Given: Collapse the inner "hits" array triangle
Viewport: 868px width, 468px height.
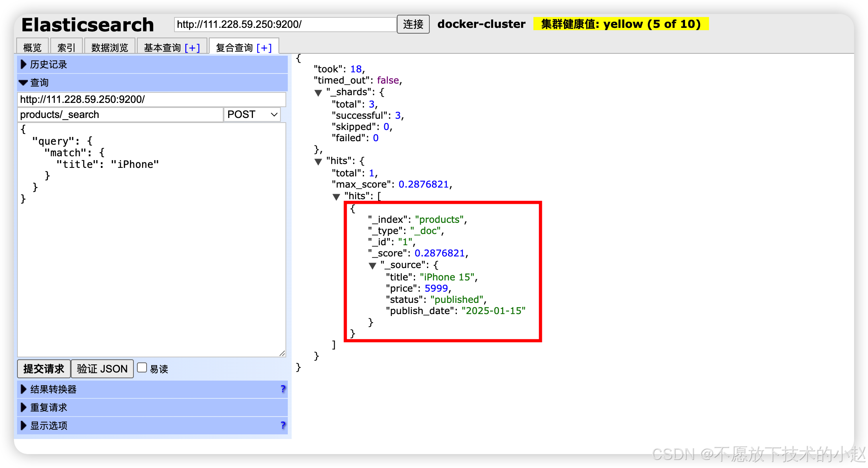Looking at the screenshot, I should (337, 197).
